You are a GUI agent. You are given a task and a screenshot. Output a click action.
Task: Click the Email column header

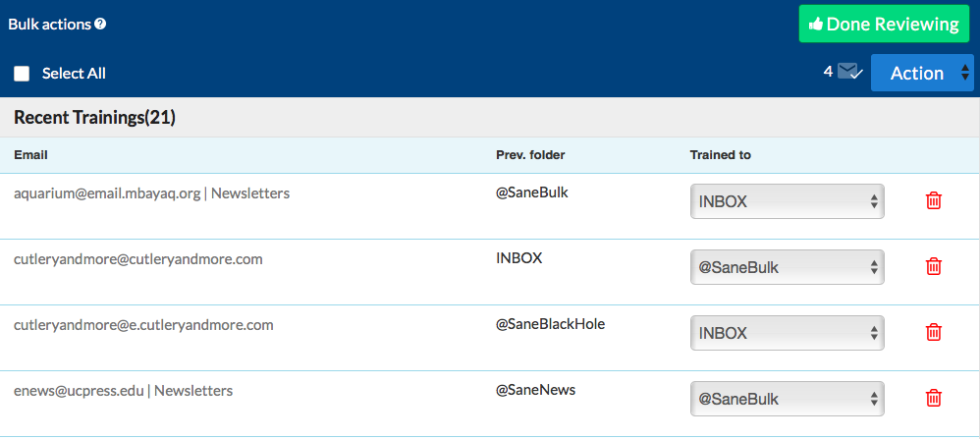click(x=30, y=155)
